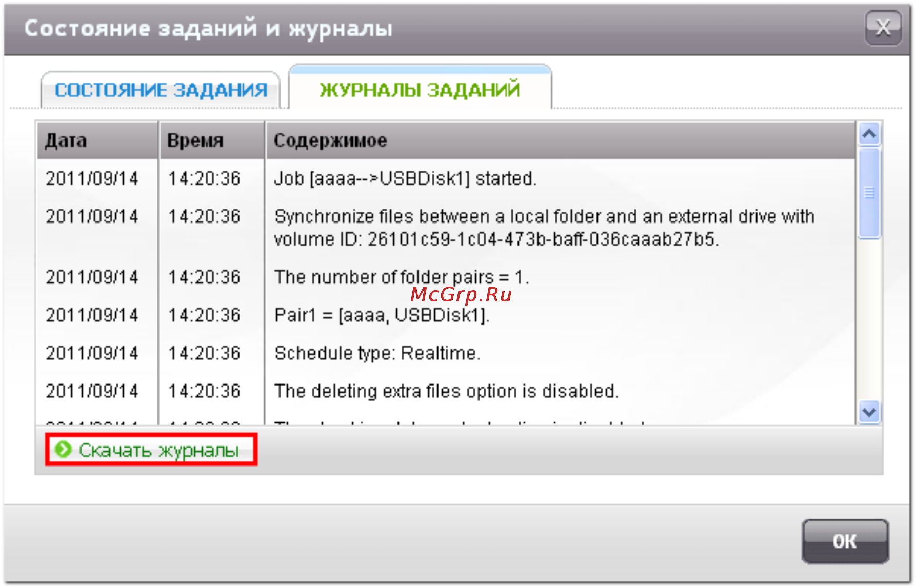The image size is (916, 588).
Task: Close the dialog with the X button
Action: click(883, 28)
